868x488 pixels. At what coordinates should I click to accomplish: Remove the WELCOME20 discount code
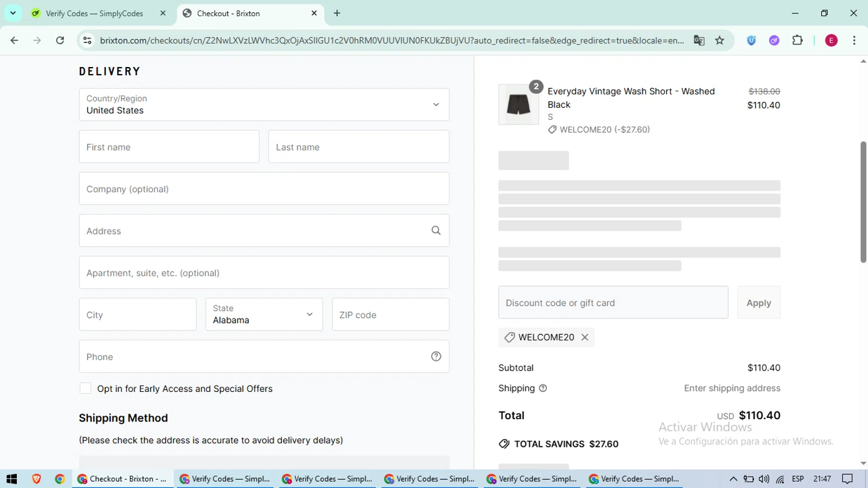pyautogui.click(x=585, y=337)
